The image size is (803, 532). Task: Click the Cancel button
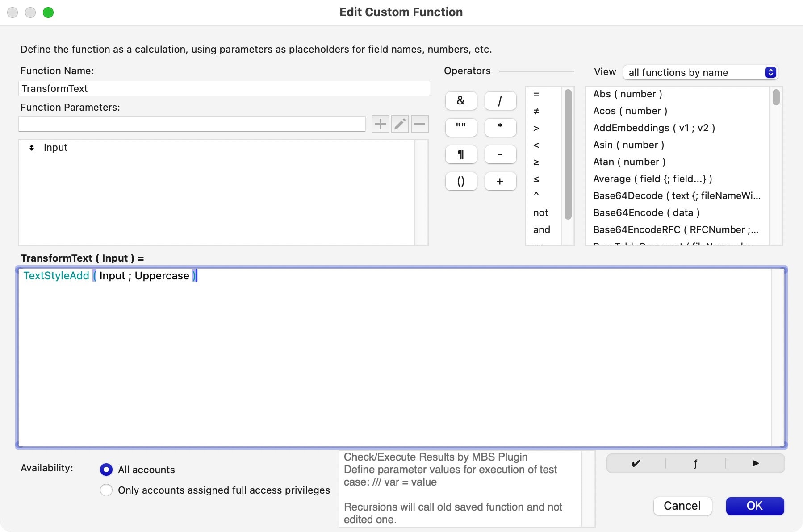pyautogui.click(x=682, y=506)
